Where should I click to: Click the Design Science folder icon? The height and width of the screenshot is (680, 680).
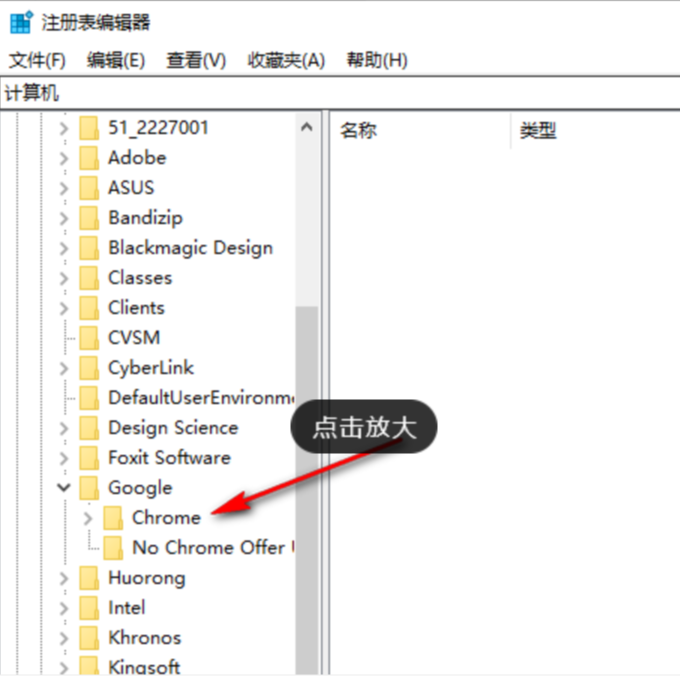[89, 428]
